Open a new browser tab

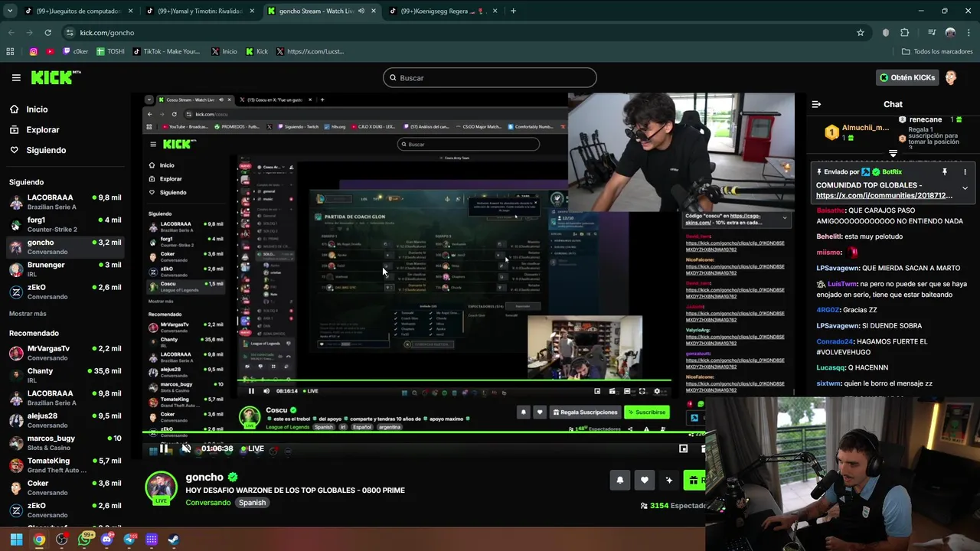pyautogui.click(x=513, y=11)
